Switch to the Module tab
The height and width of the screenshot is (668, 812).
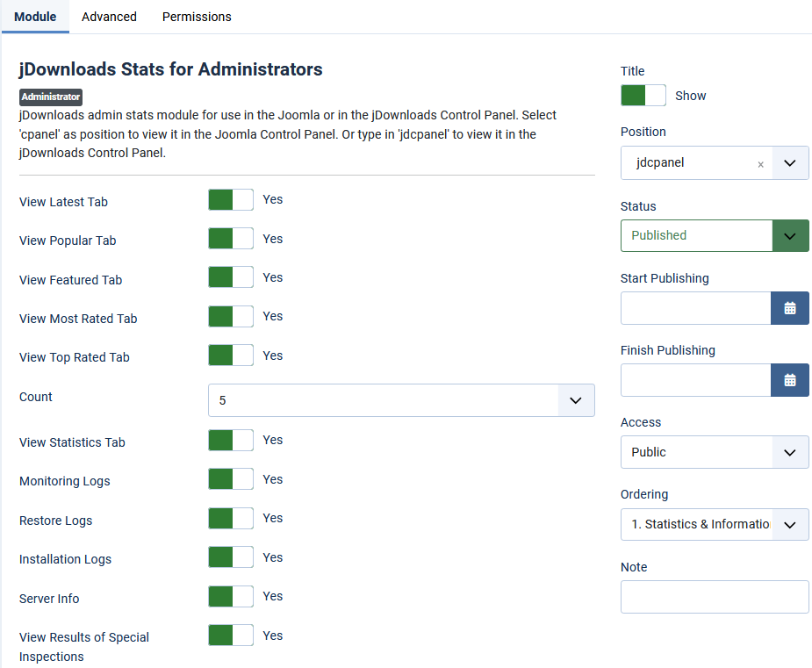[x=35, y=17]
